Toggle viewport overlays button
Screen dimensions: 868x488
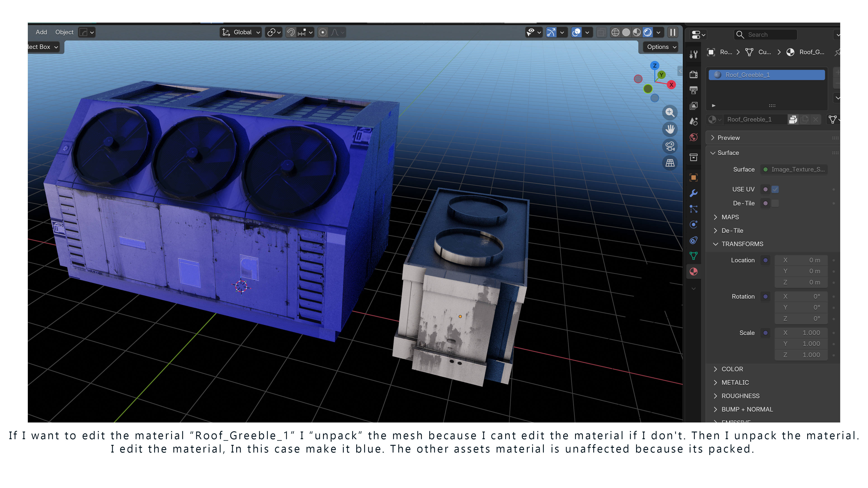coord(577,32)
